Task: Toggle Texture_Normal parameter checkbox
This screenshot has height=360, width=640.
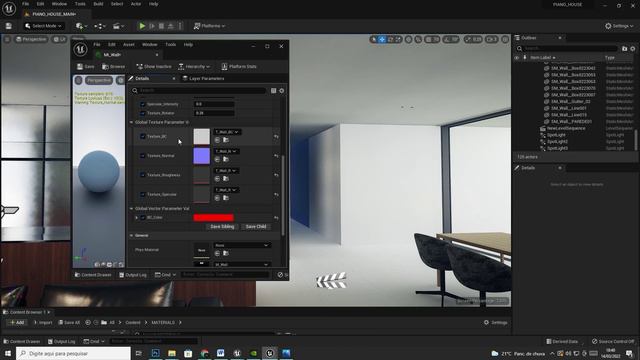Action: [142, 156]
